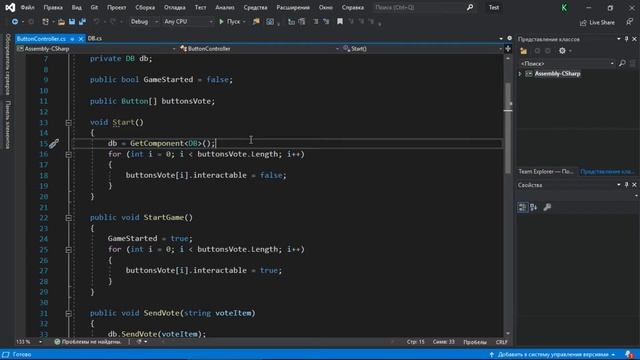
Task: Open the zoom level 133% dropdown
Action: pos(40,342)
